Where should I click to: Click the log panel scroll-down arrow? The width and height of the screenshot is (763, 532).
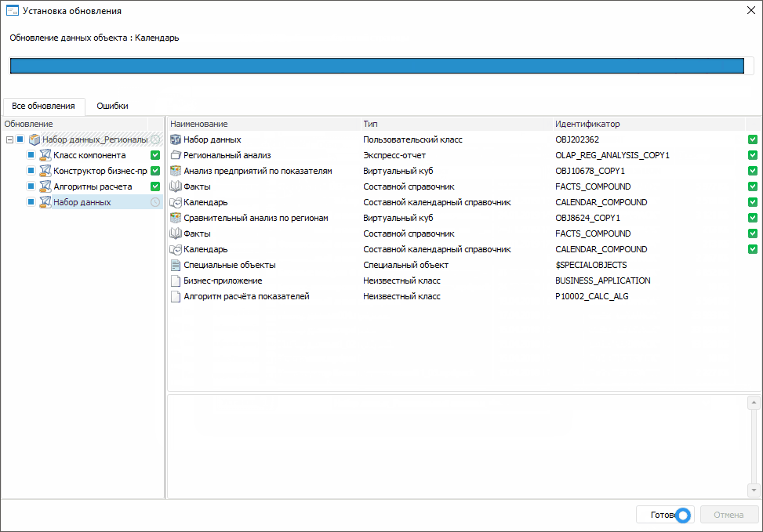pyautogui.click(x=753, y=490)
